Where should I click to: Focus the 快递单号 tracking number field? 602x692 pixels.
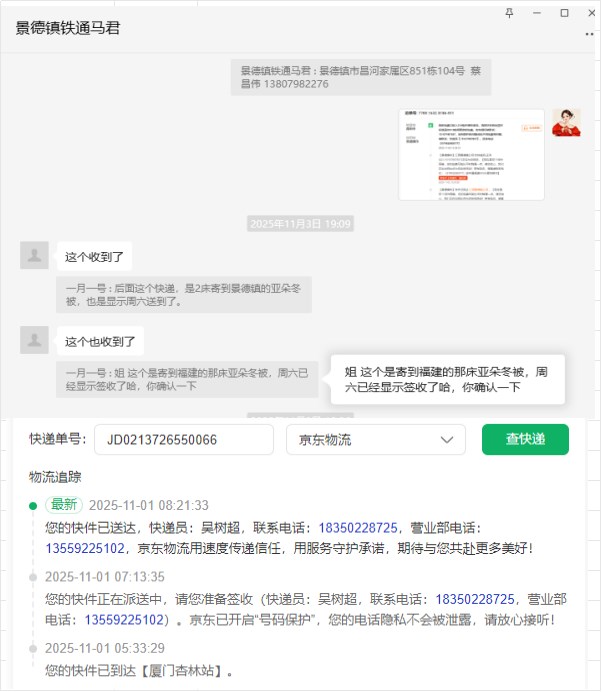point(184,440)
